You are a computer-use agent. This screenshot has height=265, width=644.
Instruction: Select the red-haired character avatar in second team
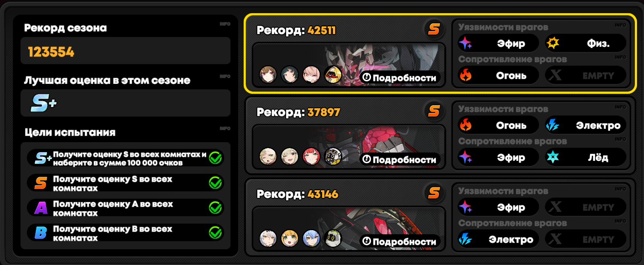tap(312, 157)
